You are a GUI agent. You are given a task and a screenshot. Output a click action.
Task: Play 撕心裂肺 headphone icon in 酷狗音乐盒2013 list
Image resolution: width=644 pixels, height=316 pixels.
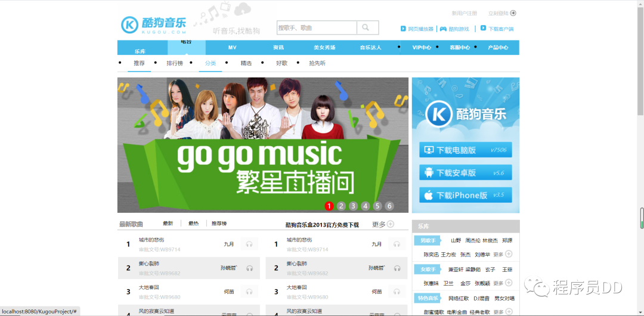(397, 268)
